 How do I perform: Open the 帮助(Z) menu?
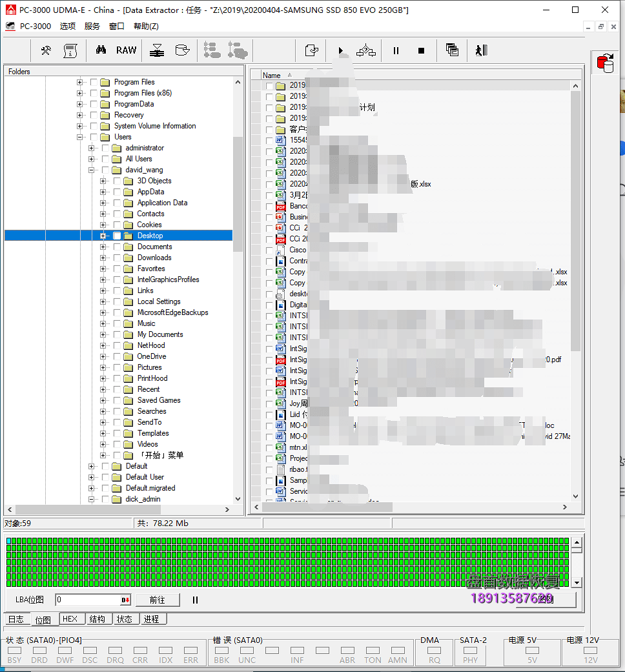(x=146, y=26)
